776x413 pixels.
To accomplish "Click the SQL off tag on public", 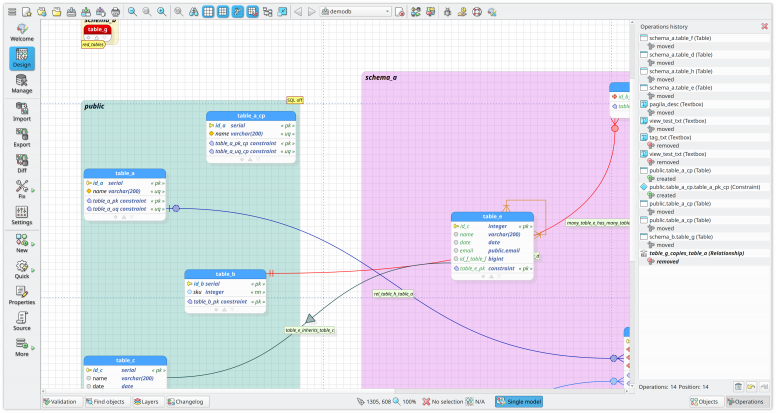I will tap(295, 100).
